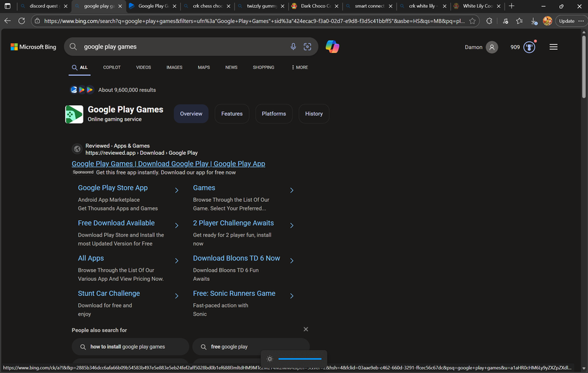Viewport: 588px width, 373px height.
Task: Switch to the Dark Choco browser tab
Action: click(315, 6)
